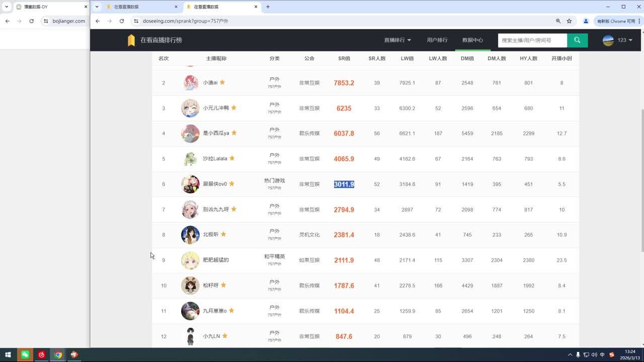Reload the doseeing.com page
The height and width of the screenshot is (362, 644).
[x=122, y=21]
